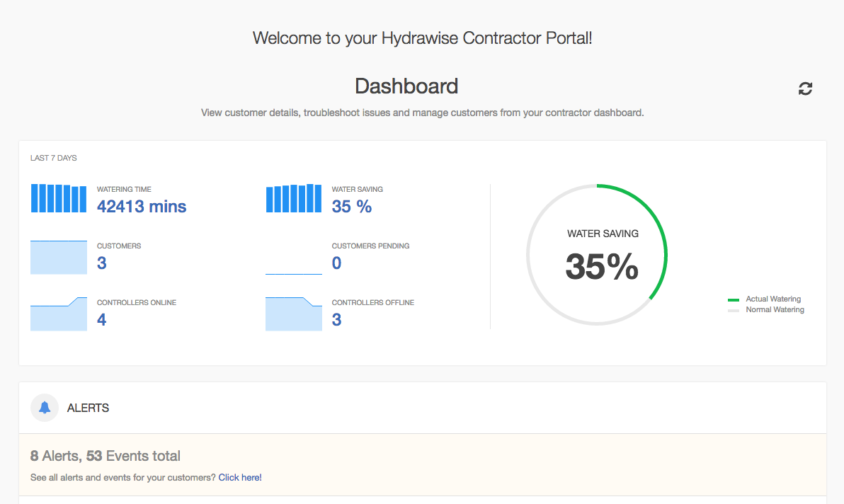844x504 pixels.
Task: Click the Normal Watering legend label
Action: point(775,310)
